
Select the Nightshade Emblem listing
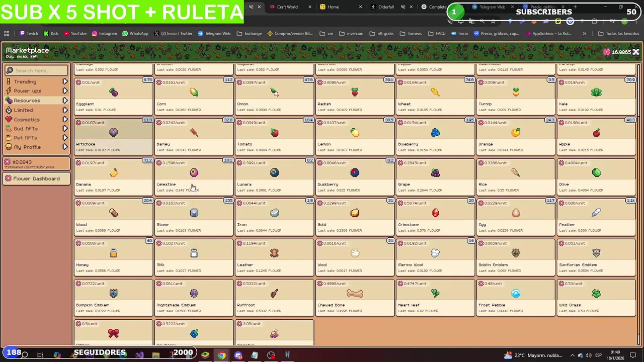[x=194, y=298]
